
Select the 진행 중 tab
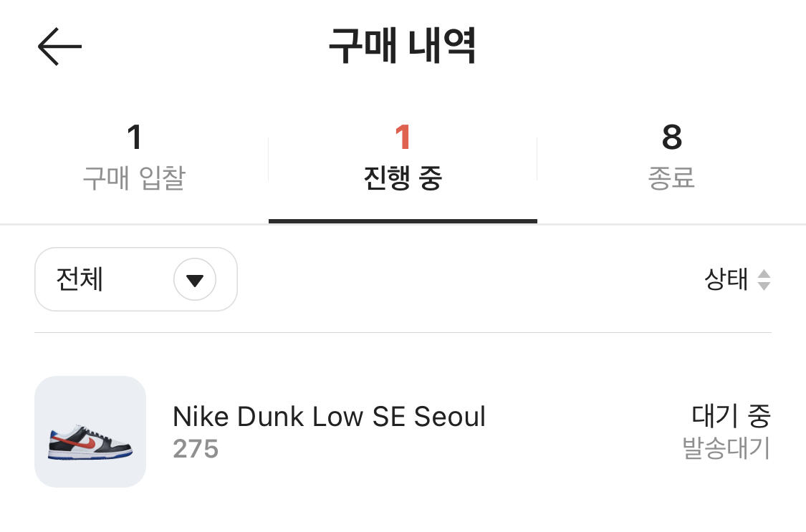coord(403,158)
